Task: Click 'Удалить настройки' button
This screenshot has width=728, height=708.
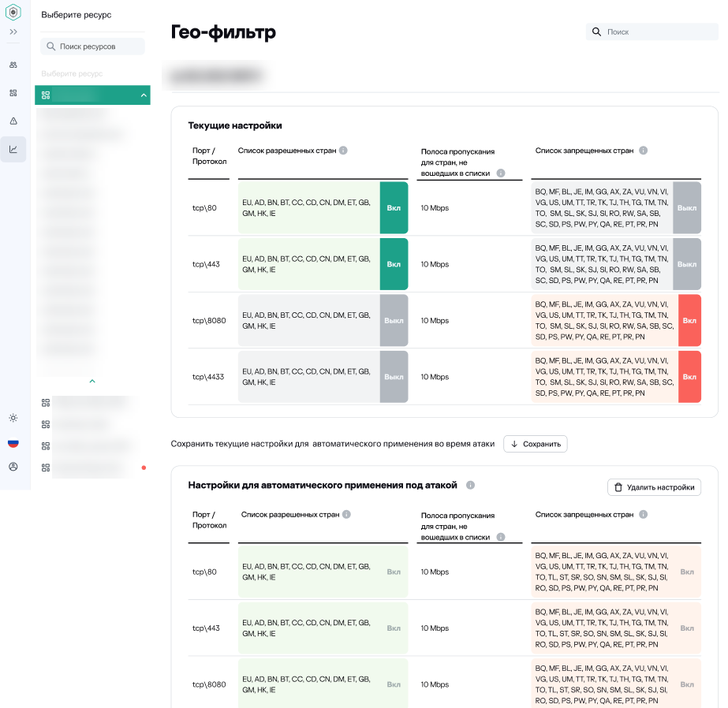Action: [x=654, y=487]
